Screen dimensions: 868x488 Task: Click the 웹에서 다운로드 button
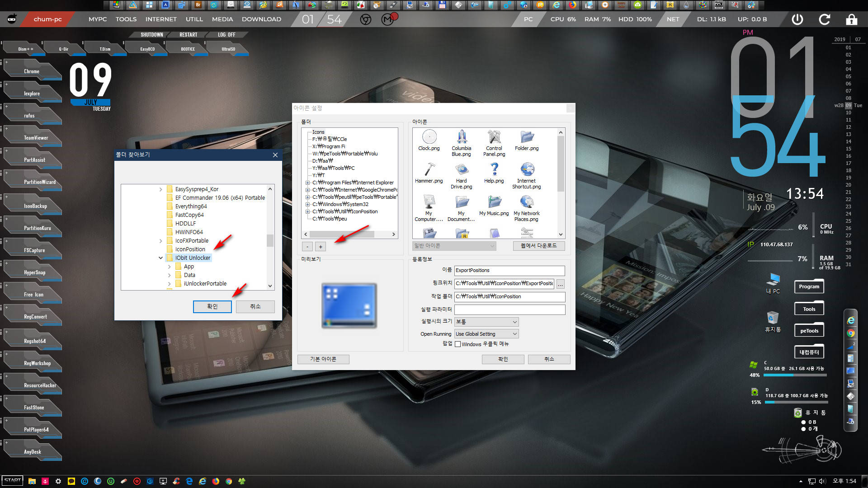point(539,246)
